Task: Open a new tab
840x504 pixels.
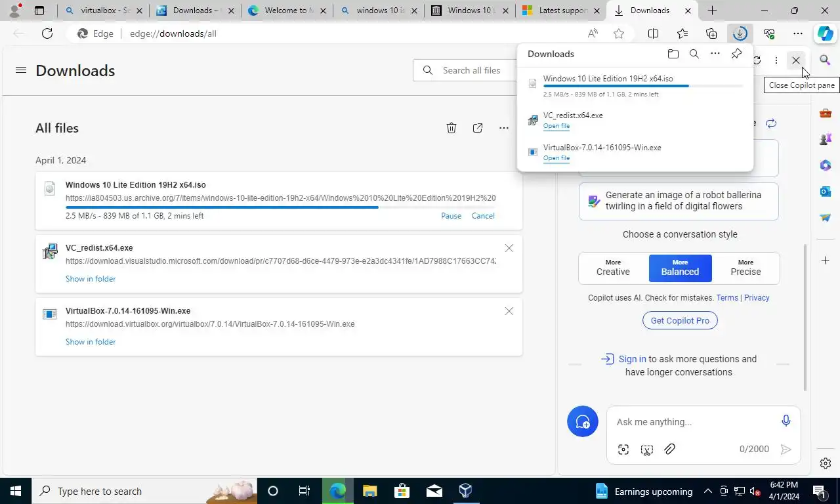Action: 712,10
